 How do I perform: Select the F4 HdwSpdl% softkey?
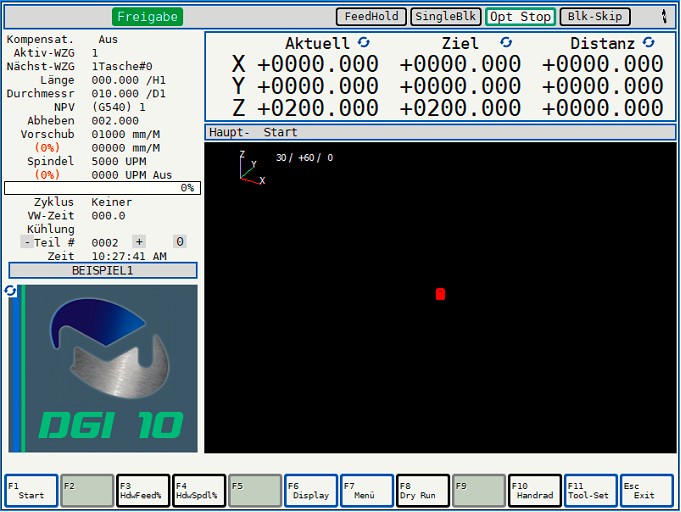click(x=199, y=491)
